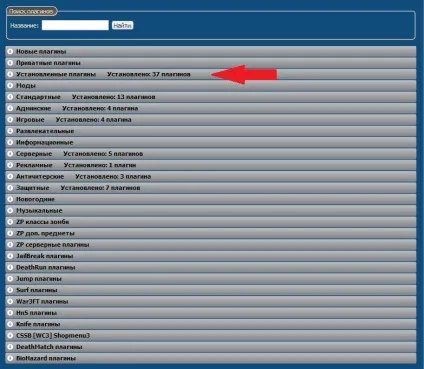This screenshot has height=369, width=424.
Task: Select the DeathMatch плагины label
Action: (49, 346)
